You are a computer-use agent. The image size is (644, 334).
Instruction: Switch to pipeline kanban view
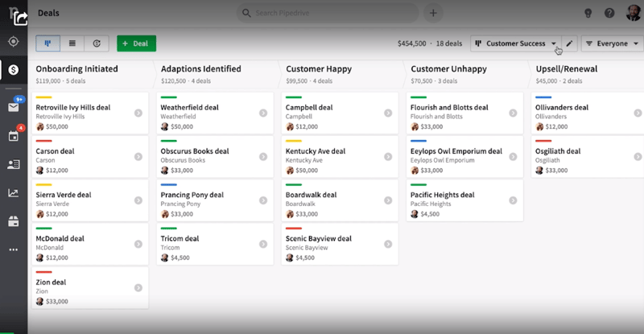pyautogui.click(x=47, y=43)
